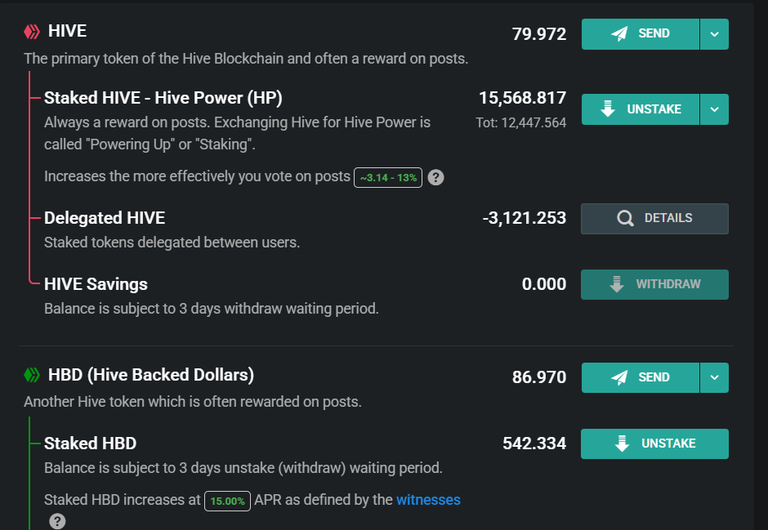Screen dimensions: 768x530
Task: Expand HBD Send dropdown arrow
Action: (x=715, y=378)
